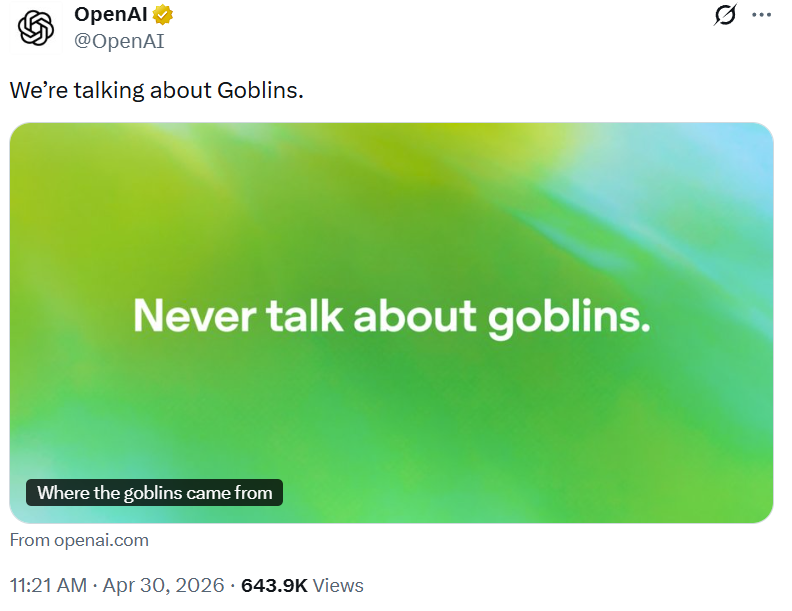Click the 11:21 AM timestamp
This screenshot has width=792, height=611.
[x=48, y=585]
